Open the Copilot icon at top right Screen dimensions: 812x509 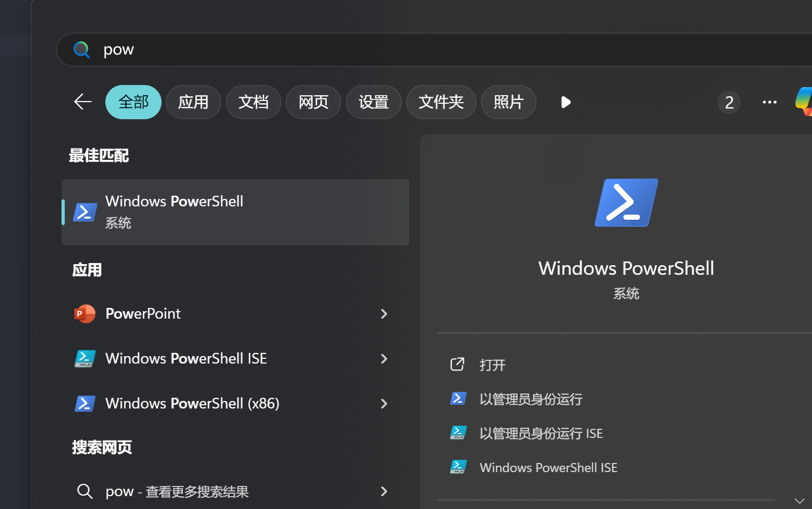pyautogui.click(x=804, y=102)
